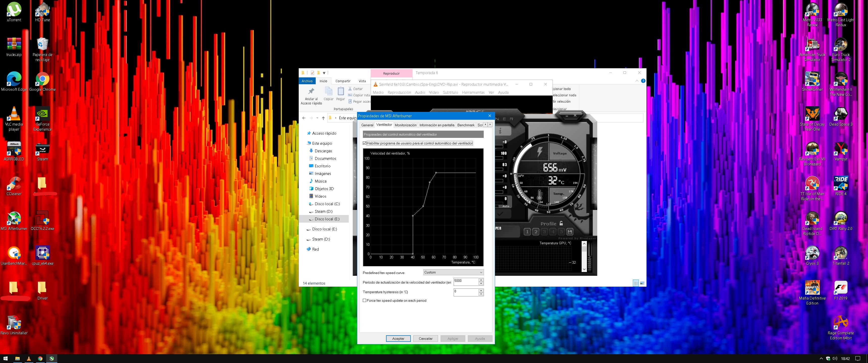
Task: Collapse the Explorer ribbon with the chevron
Action: coord(637,81)
